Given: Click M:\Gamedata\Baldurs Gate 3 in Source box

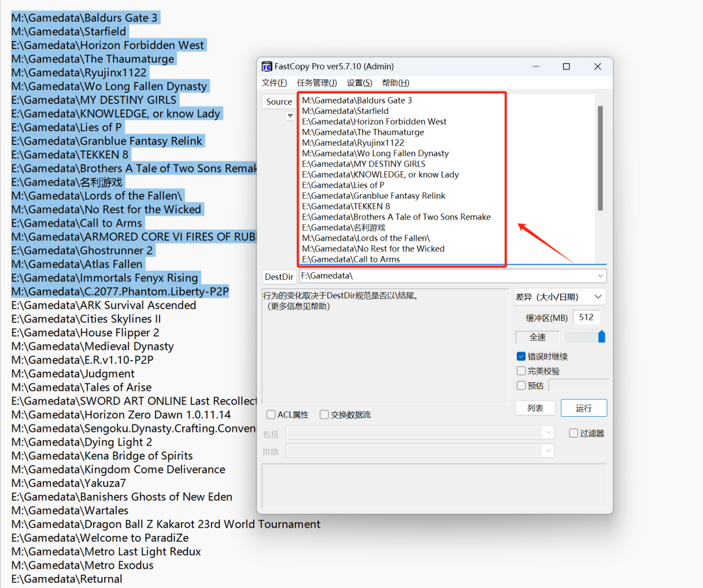Looking at the screenshot, I should tap(357, 100).
